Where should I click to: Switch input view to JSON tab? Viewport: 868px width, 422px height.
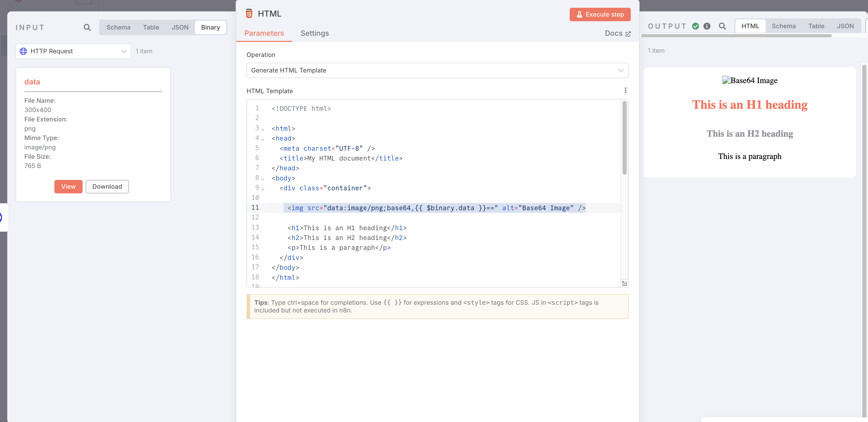click(x=180, y=27)
